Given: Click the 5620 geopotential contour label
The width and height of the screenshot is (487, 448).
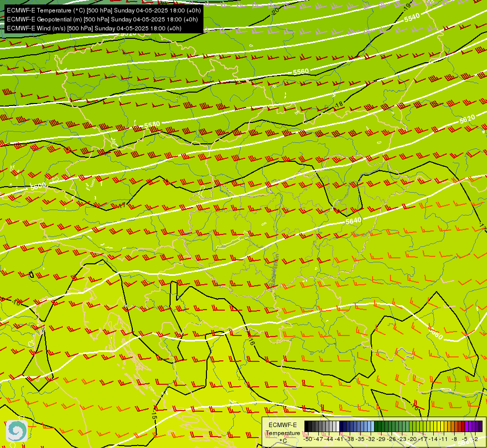Looking at the screenshot, I should coord(467,119).
